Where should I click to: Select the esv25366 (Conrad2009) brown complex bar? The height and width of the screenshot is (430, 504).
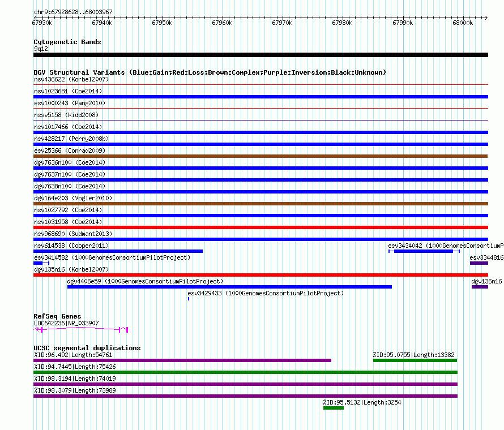coord(260,156)
